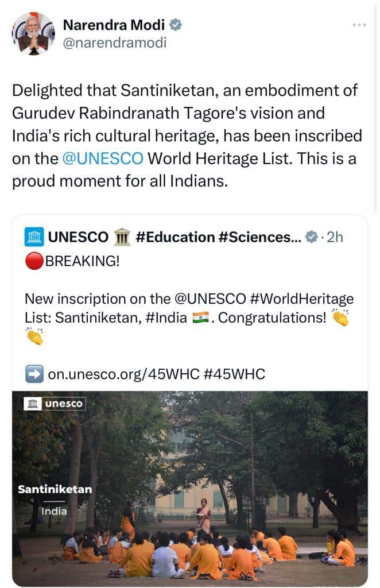Click the 2h timestamp on quoted tweet
This screenshot has width=380, height=588.
[334, 237]
